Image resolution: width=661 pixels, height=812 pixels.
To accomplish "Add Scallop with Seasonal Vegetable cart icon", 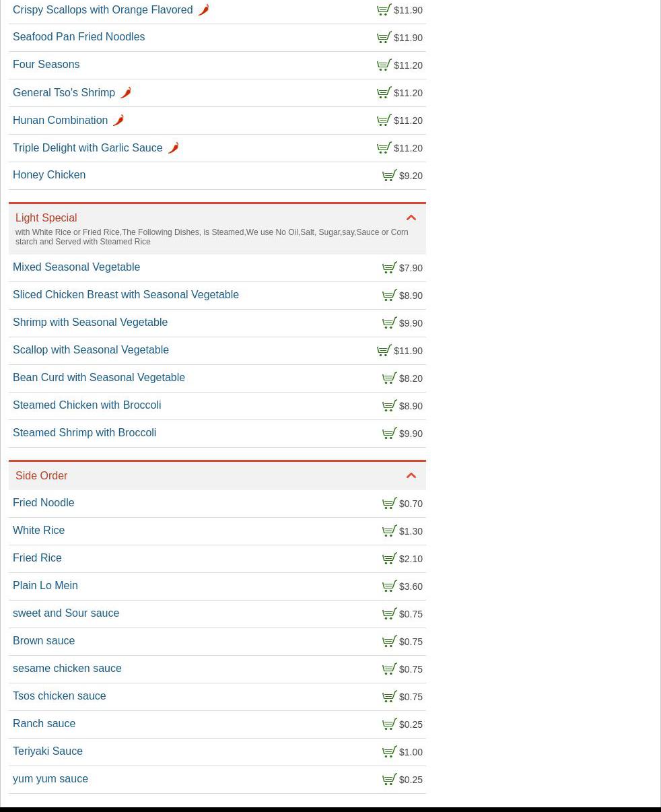I will click(x=384, y=351).
